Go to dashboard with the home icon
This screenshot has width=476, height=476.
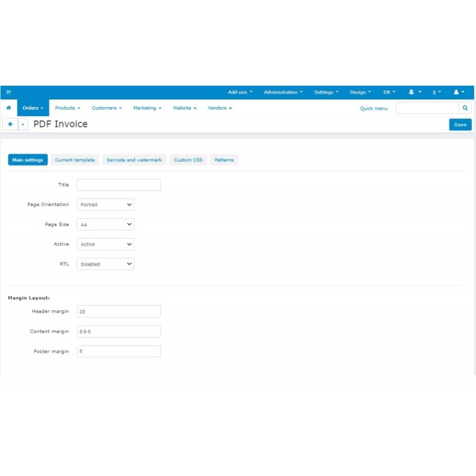8,108
